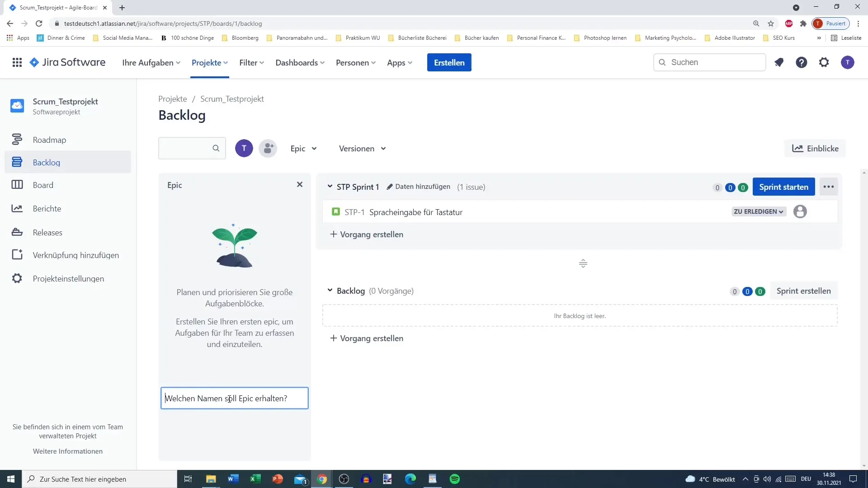868x488 pixels.
Task: Open Windows Start menu
Action: 11,479
